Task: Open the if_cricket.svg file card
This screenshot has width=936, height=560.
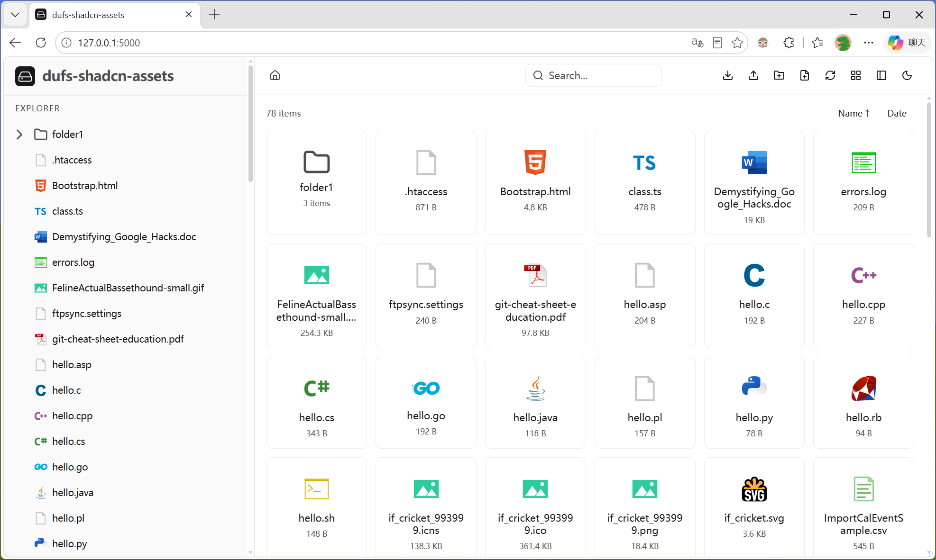Action: tap(754, 507)
